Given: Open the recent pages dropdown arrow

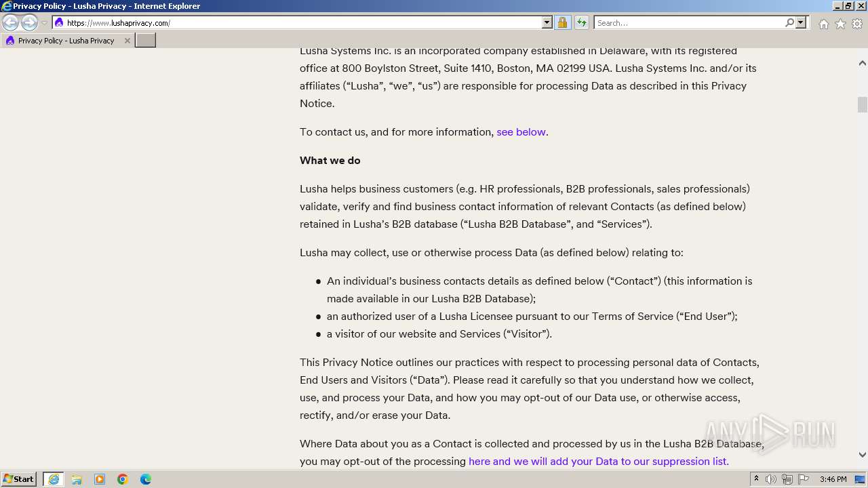Looking at the screenshot, I should [x=44, y=23].
